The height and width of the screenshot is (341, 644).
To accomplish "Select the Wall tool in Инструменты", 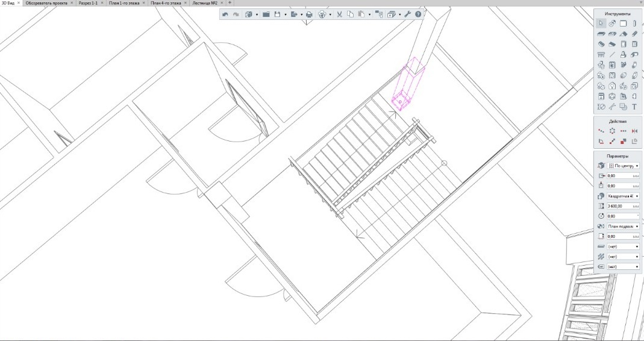I will pyautogui.click(x=601, y=34).
